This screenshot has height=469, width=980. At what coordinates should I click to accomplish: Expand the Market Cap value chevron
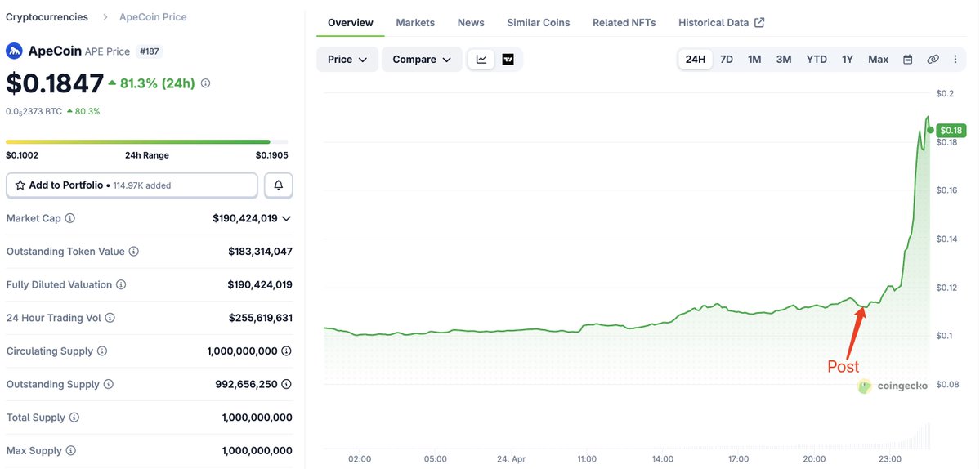pos(286,218)
